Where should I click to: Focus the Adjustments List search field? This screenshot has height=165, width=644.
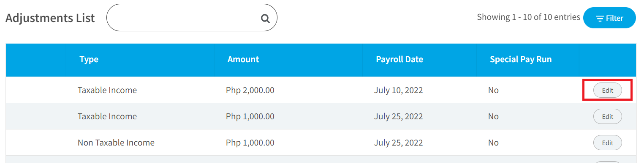[192, 18]
